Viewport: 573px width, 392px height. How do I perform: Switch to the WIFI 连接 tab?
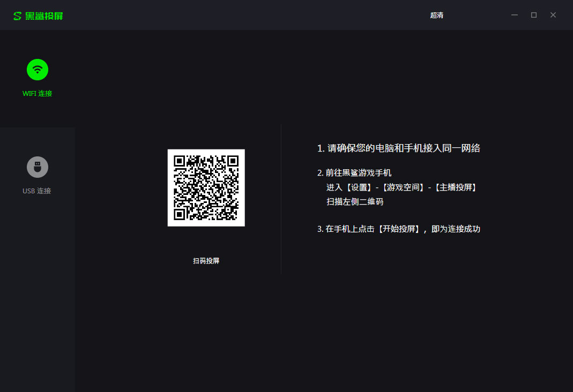click(x=37, y=78)
